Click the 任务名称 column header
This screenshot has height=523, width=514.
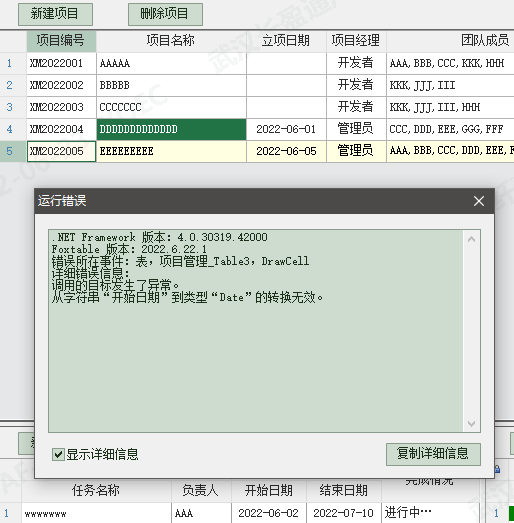96,490
